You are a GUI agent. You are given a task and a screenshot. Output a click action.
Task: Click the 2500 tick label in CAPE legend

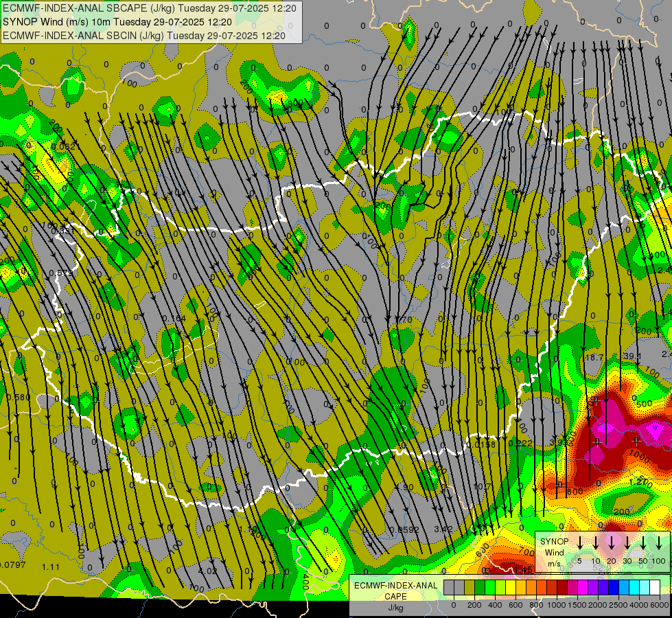[x=618, y=605]
